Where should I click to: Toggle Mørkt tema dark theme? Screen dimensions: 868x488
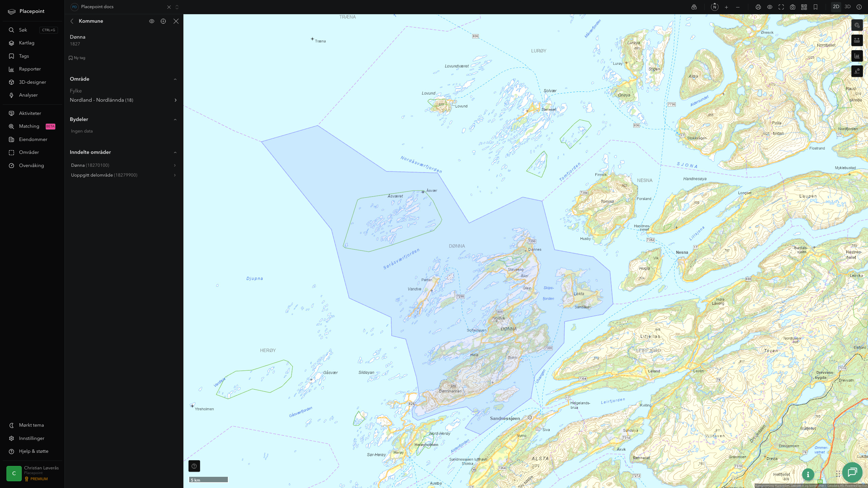click(x=32, y=425)
